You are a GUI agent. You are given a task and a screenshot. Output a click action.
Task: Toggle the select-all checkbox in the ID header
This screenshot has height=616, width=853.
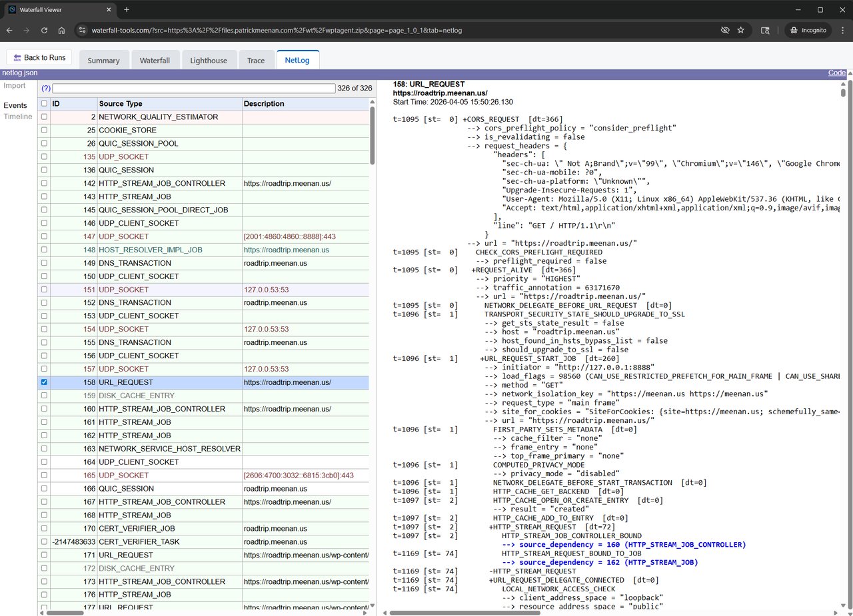(x=43, y=103)
